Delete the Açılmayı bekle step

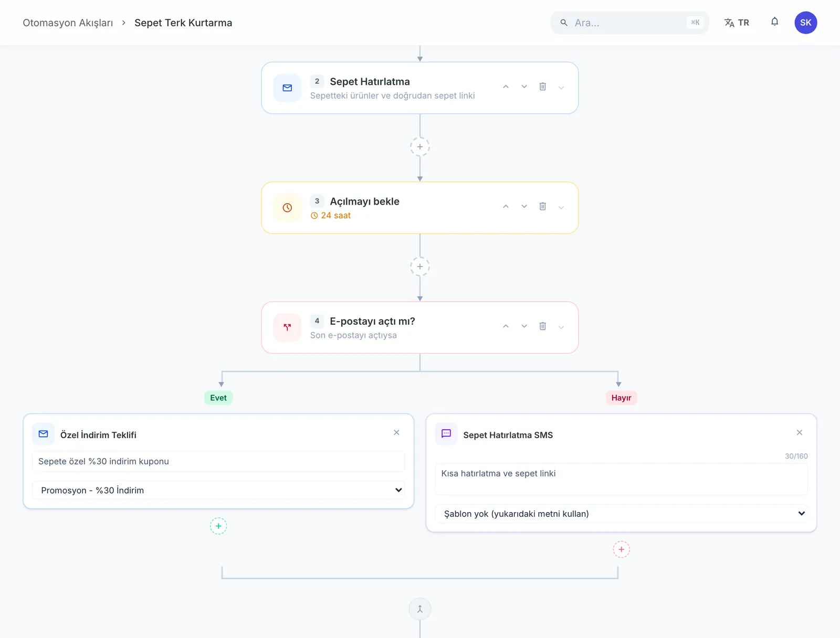(542, 206)
